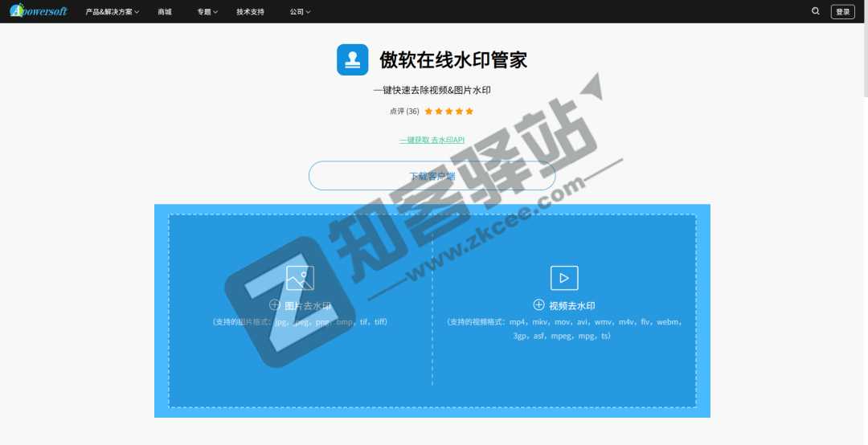Expand the 专题 dropdown menu
Image resolution: width=868 pixels, height=445 pixels.
click(x=207, y=11)
